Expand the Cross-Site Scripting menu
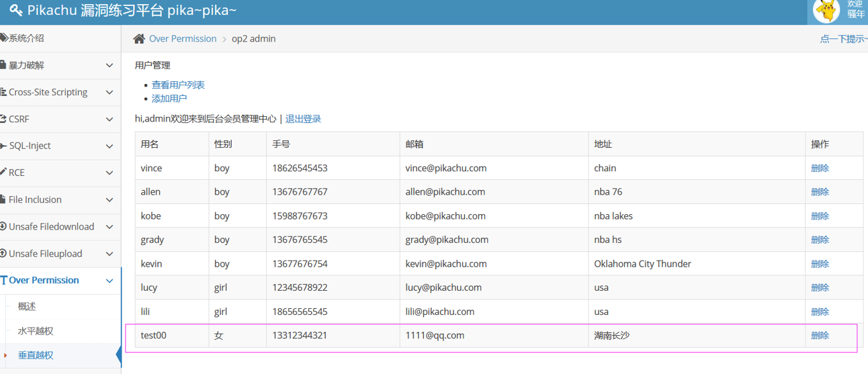The width and height of the screenshot is (868, 374). pos(110,93)
